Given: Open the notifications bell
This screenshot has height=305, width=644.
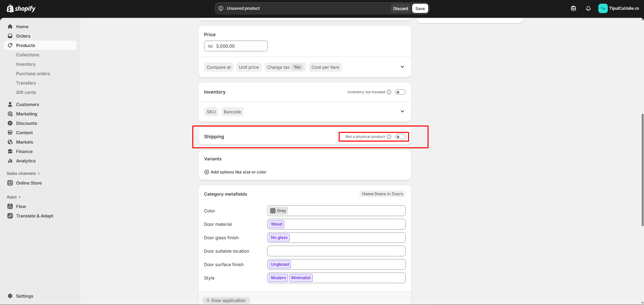Looking at the screenshot, I should coord(588,9).
